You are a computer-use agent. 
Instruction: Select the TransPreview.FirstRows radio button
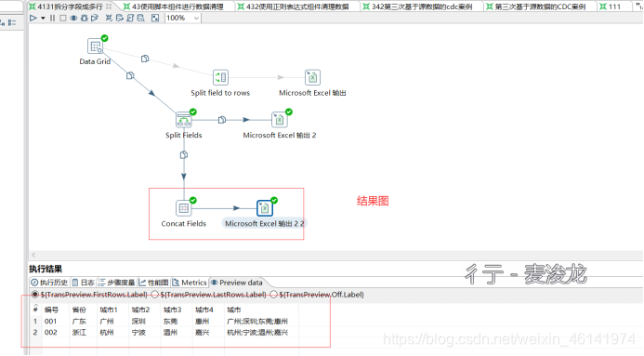pyautogui.click(x=35, y=295)
